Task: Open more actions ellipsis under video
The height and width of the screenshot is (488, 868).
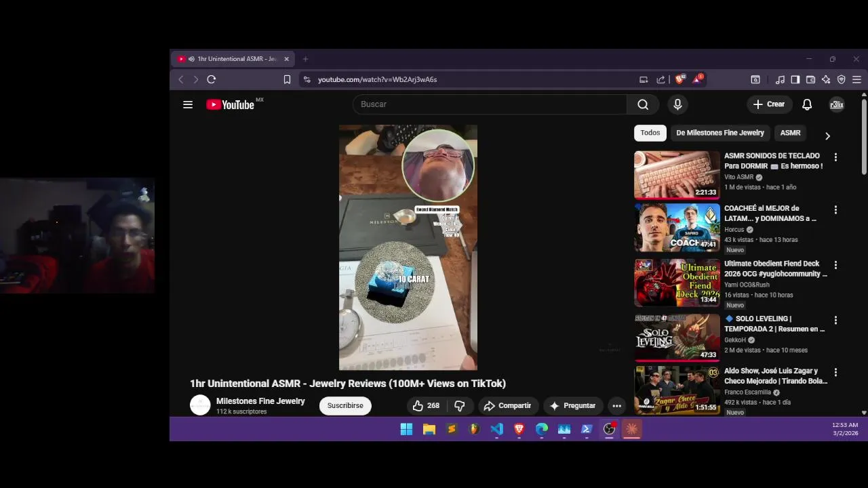Action: (x=616, y=405)
